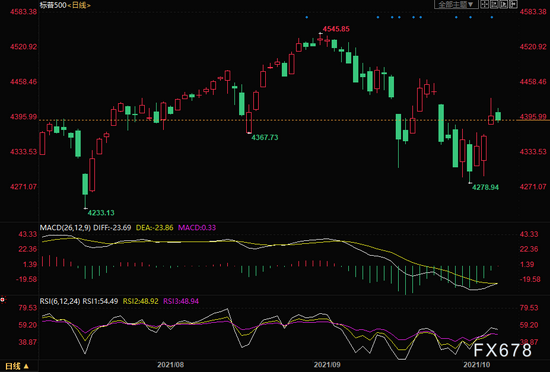Toggle the crosshair cursor icon
The image size is (550, 372).
pos(485,4)
